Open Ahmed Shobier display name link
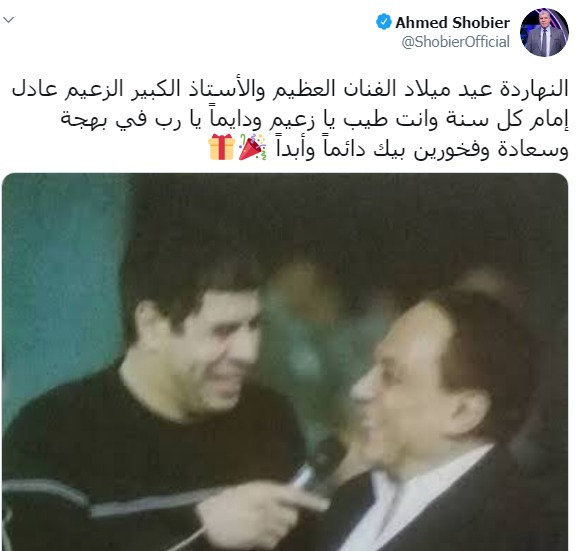Image resolution: width=581 pixels, height=551 pixels. point(452,23)
